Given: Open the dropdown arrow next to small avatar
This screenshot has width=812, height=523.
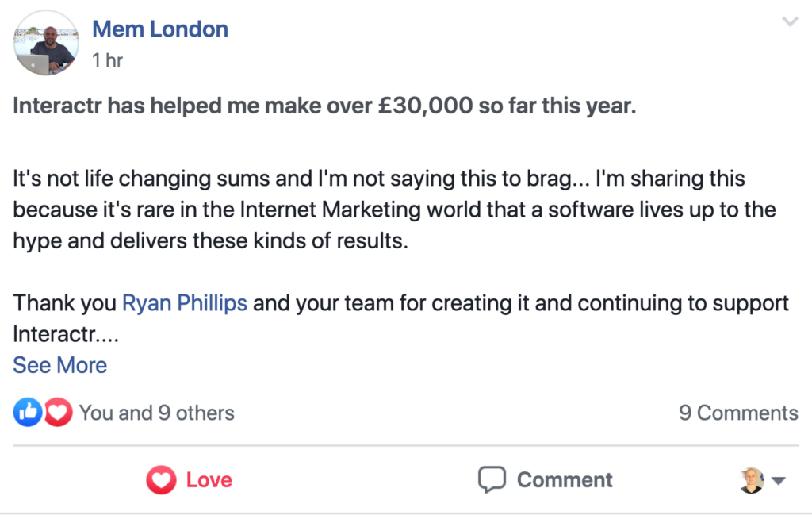Looking at the screenshot, I should click(778, 480).
